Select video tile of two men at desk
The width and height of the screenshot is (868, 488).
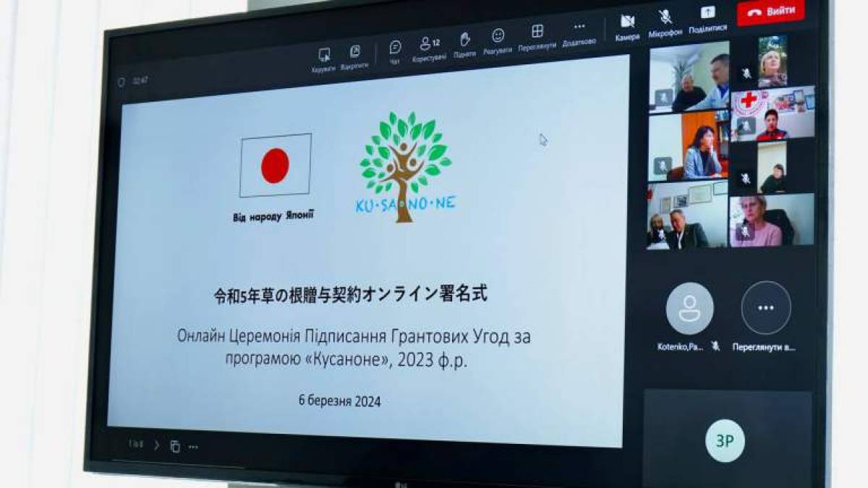click(689, 78)
